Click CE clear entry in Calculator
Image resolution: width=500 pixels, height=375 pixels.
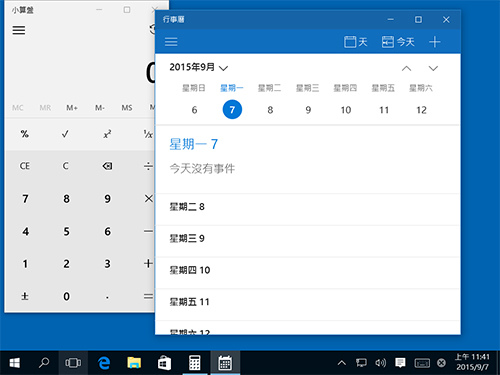pyautogui.click(x=25, y=166)
